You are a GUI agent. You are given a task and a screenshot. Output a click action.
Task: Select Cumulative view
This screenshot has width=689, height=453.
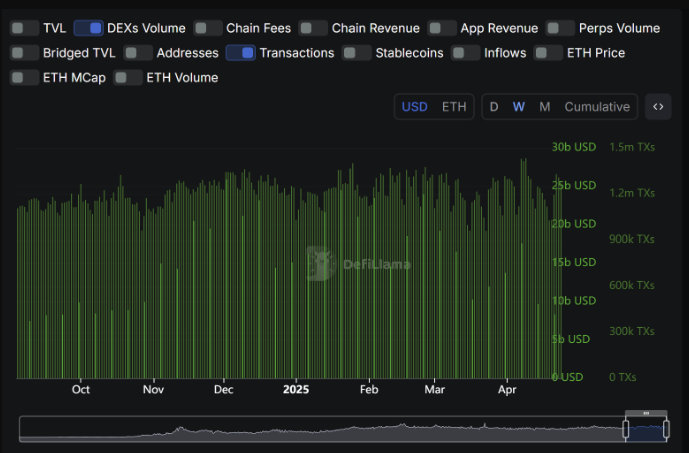597,107
